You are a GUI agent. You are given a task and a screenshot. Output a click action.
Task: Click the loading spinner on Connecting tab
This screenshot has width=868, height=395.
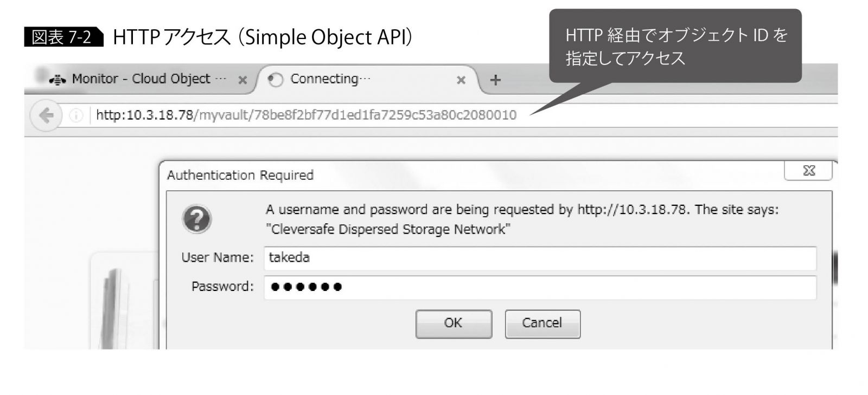[276, 80]
